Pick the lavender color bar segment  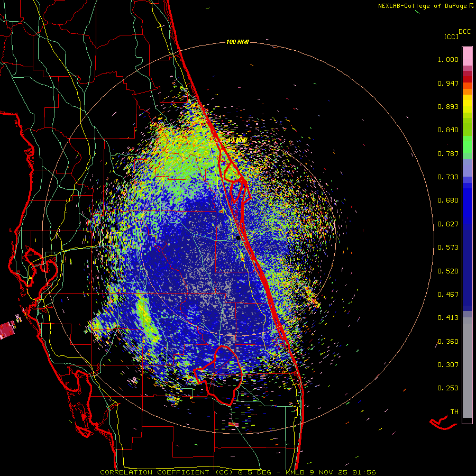pos(467,168)
